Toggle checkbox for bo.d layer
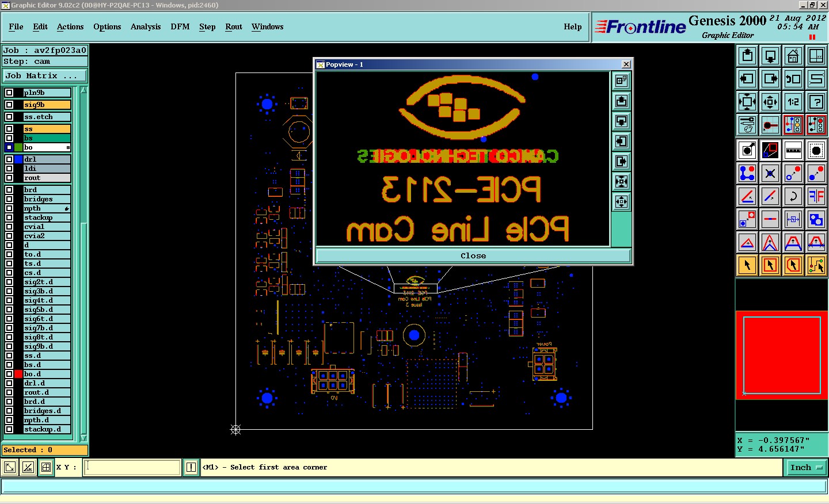This screenshot has height=504, width=829. 9,374
